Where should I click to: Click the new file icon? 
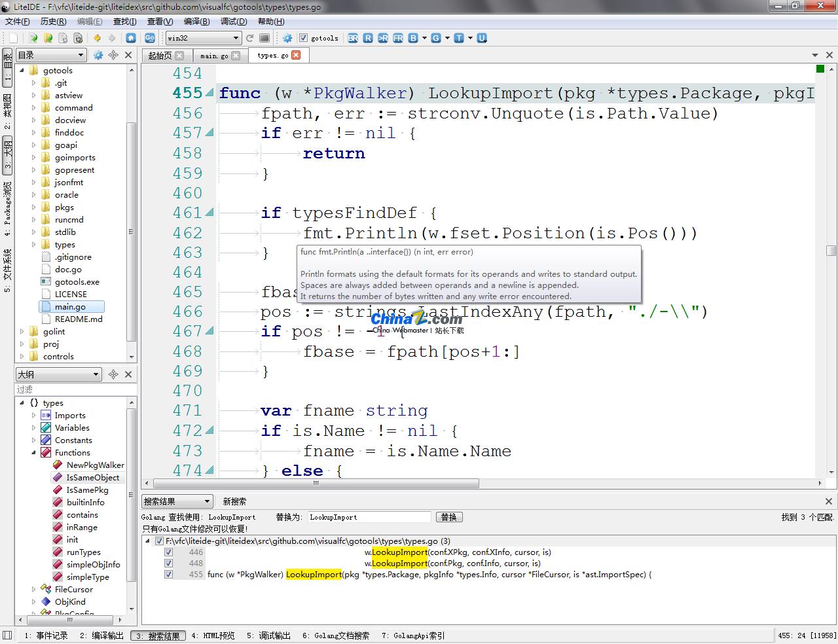tap(13, 38)
